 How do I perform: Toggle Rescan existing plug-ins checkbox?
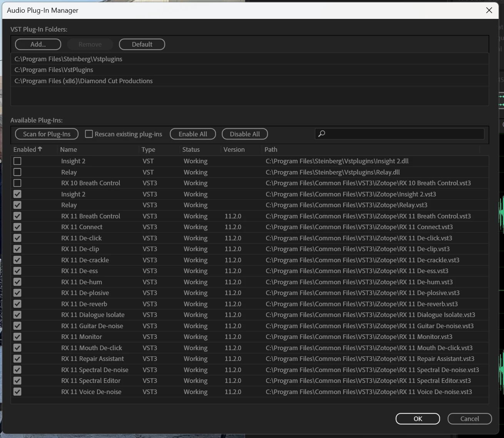coord(89,134)
